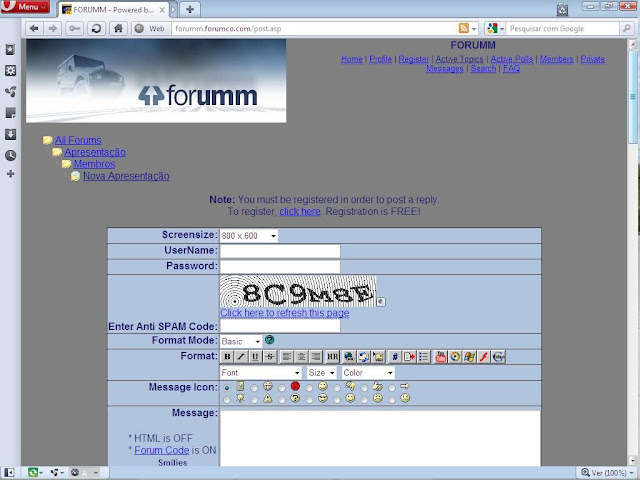640x480 pixels.
Task: Select the frowning sad face icon radio
Action: point(364,400)
